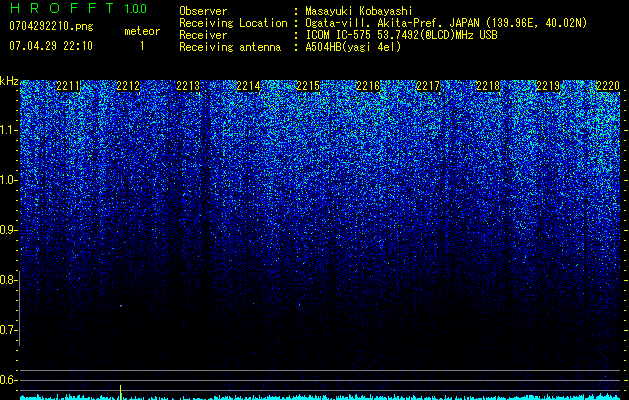Click the 2212 time tick label
Image resolution: width=629 pixels, height=400 pixels.
pyautogui.click(x=128, y=86)
